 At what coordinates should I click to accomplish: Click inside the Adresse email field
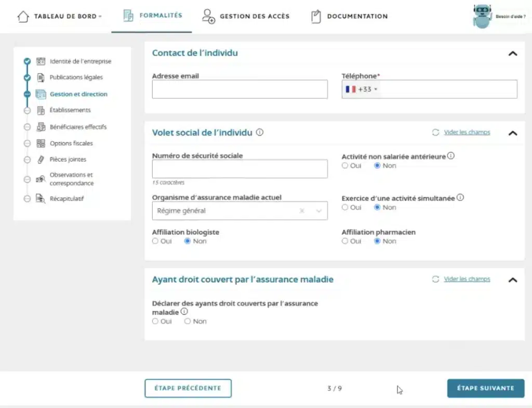coord(239,89)
